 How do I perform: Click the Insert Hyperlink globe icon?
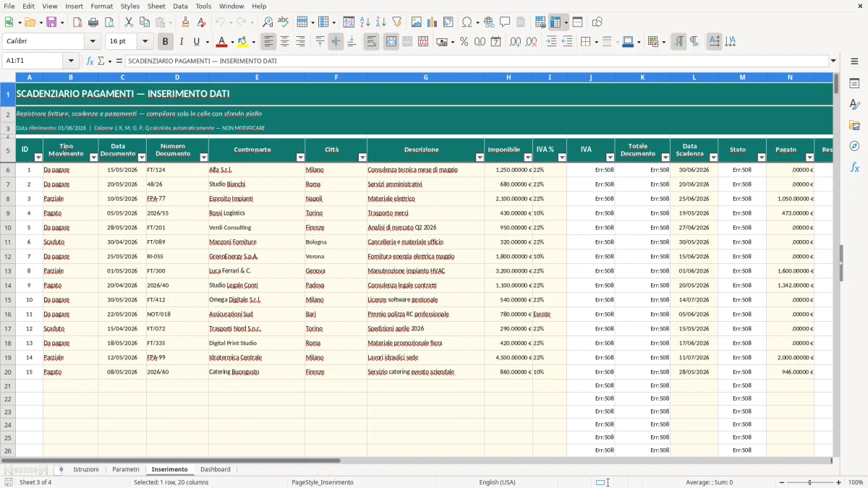(489, 22)
